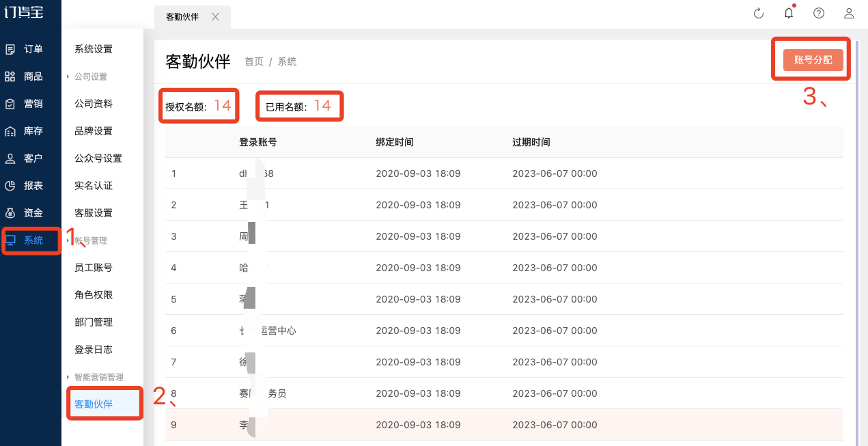Open 实名认证 page

click(x=94, y=186)
